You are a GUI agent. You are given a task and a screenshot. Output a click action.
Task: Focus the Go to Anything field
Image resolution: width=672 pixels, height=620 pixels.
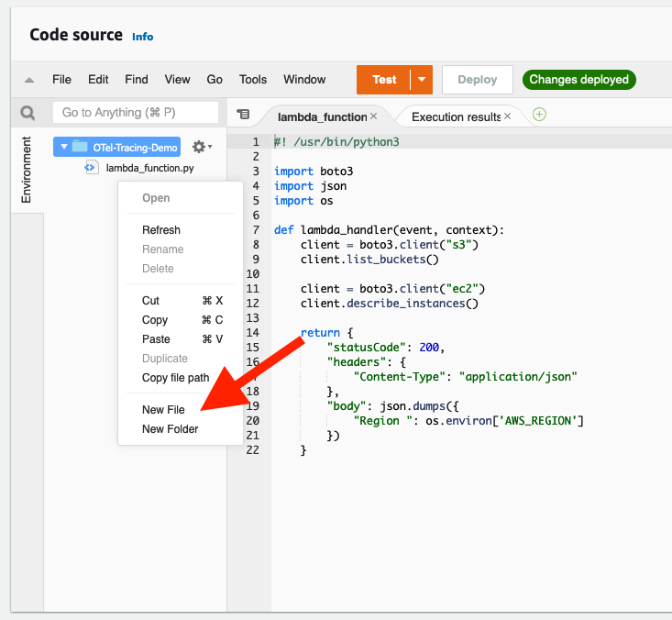point(136,113)
